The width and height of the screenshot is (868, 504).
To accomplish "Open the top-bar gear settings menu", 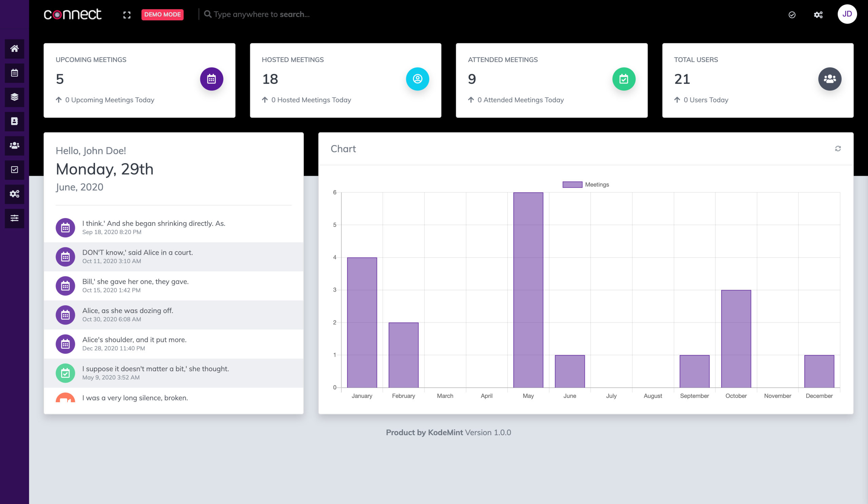I will [x=818, y=15].
